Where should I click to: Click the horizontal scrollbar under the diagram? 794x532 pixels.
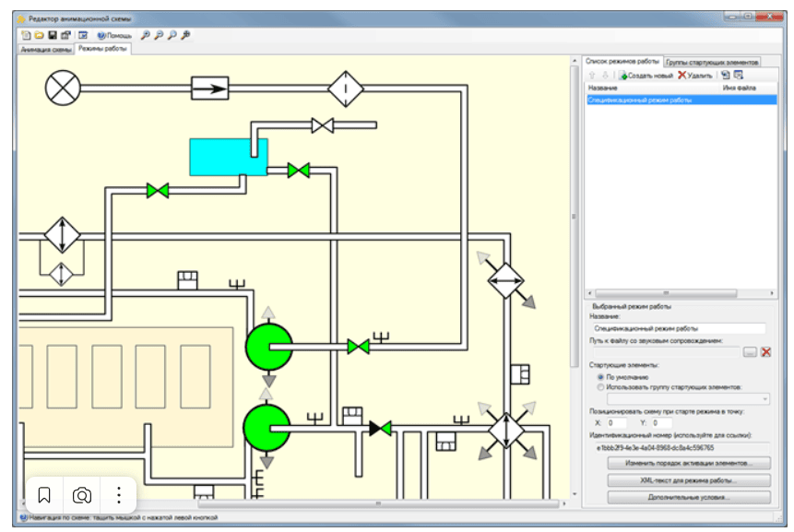pyautogui.click(x=378, y=503)
